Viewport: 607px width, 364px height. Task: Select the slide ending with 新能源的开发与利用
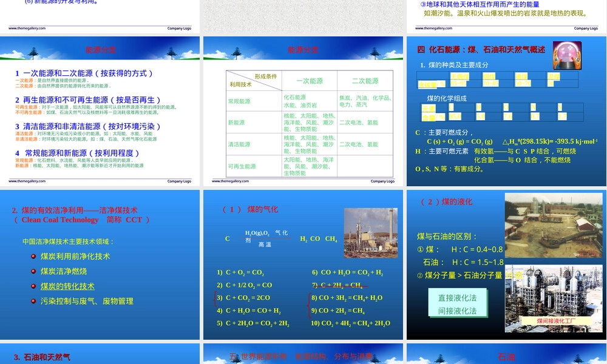click(x=100, y=16)
